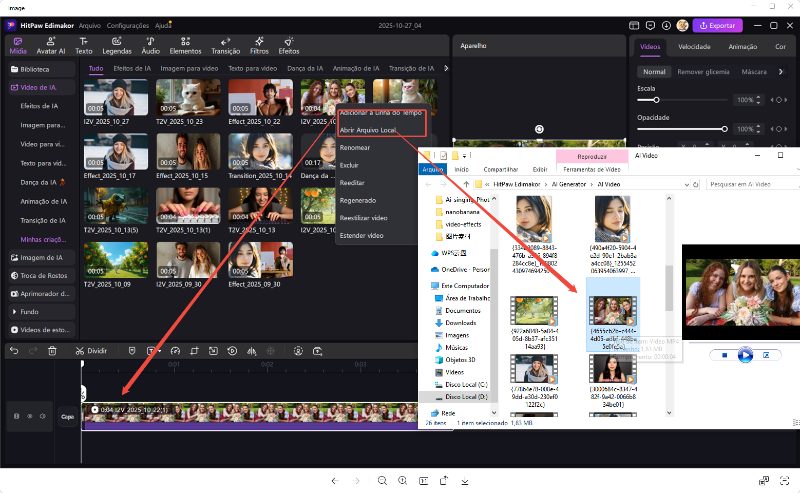Click refresh icon in Explorer address bar
800x493 pixels.
coord(695,184)
